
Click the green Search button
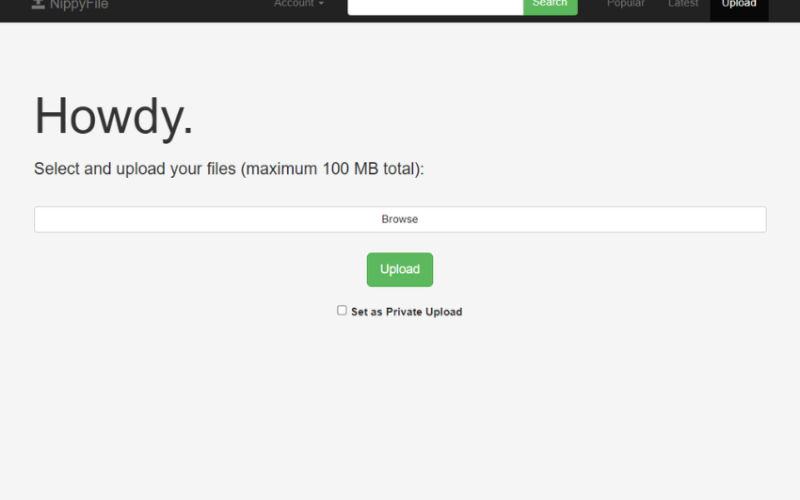click(x=550, y=6)
